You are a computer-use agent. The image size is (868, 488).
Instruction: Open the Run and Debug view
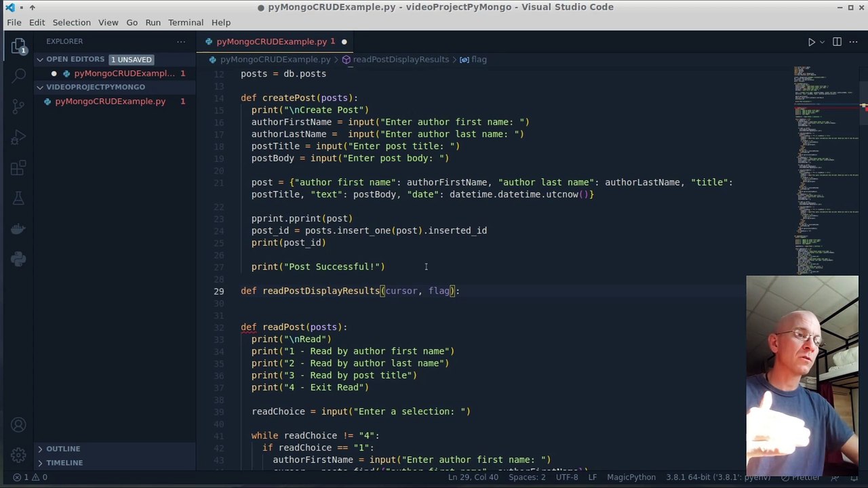(x=18, y=137)
